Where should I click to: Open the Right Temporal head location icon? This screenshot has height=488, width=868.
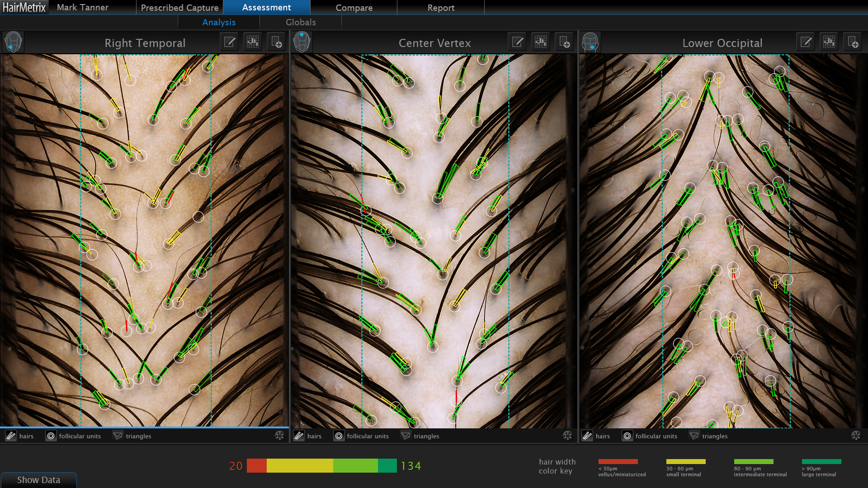click(13, 42)
